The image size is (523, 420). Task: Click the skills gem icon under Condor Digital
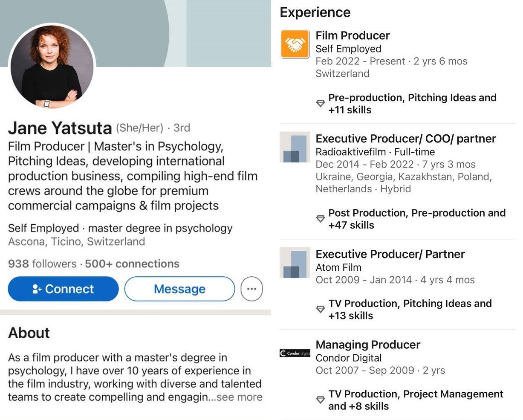point(321,400)
